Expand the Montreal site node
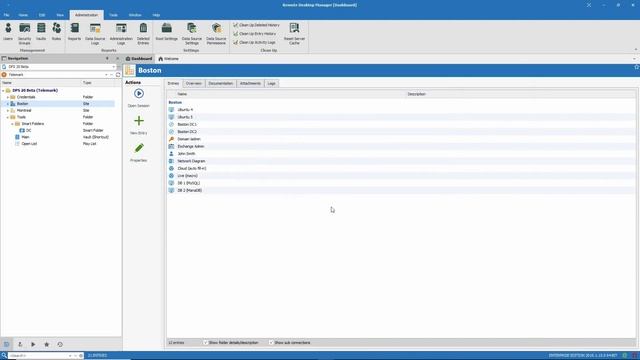 [8, 111]
